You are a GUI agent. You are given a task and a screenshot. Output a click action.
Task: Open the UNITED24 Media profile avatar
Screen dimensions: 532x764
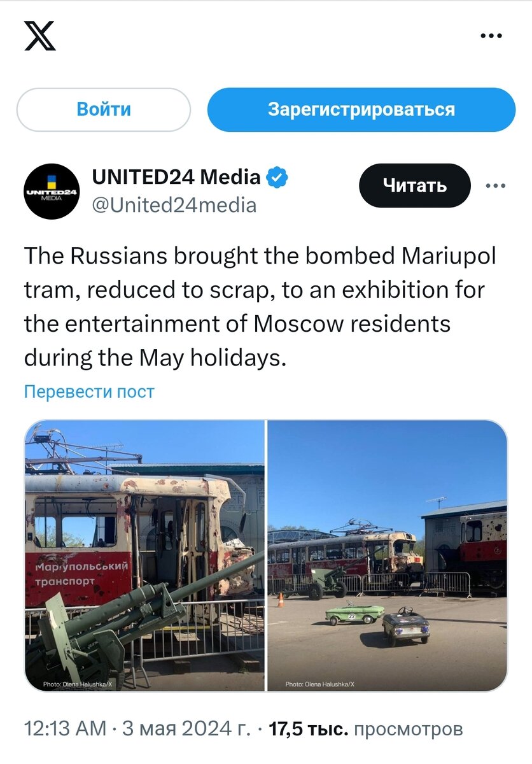[52, 192]
